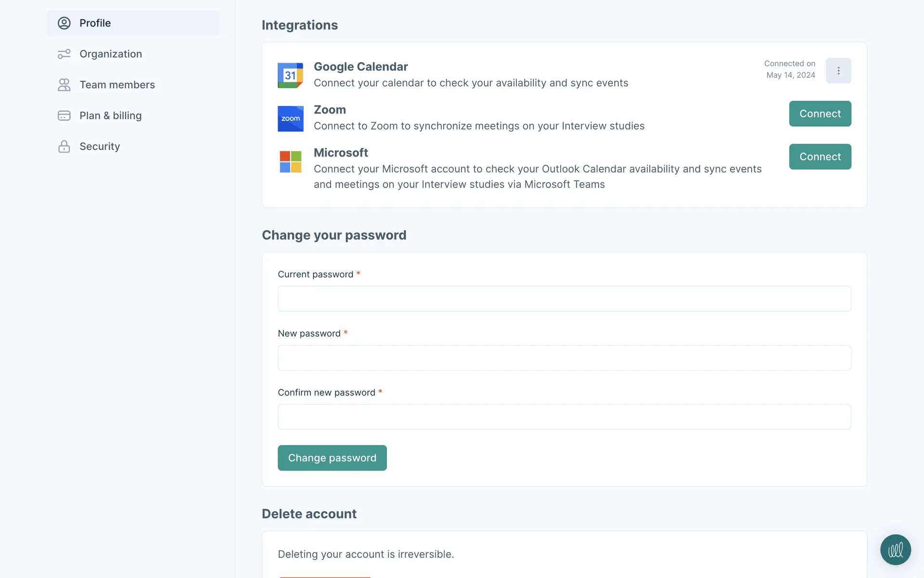Click the Zoom logo icon

click(290, 118)
